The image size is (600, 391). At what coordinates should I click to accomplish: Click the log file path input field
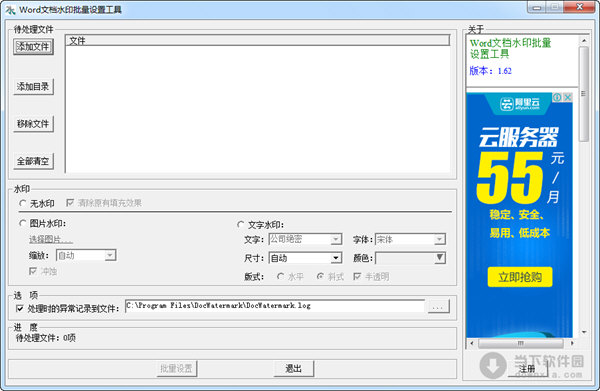pos(275,306)
